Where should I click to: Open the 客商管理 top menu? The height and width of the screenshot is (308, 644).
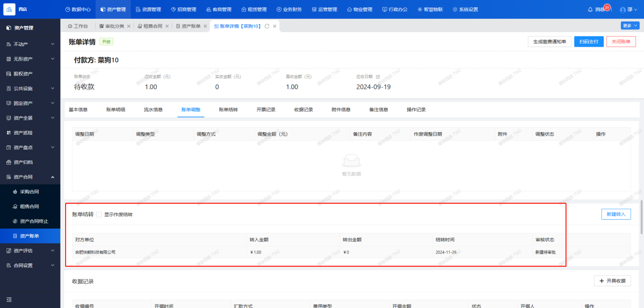point(219,9)
